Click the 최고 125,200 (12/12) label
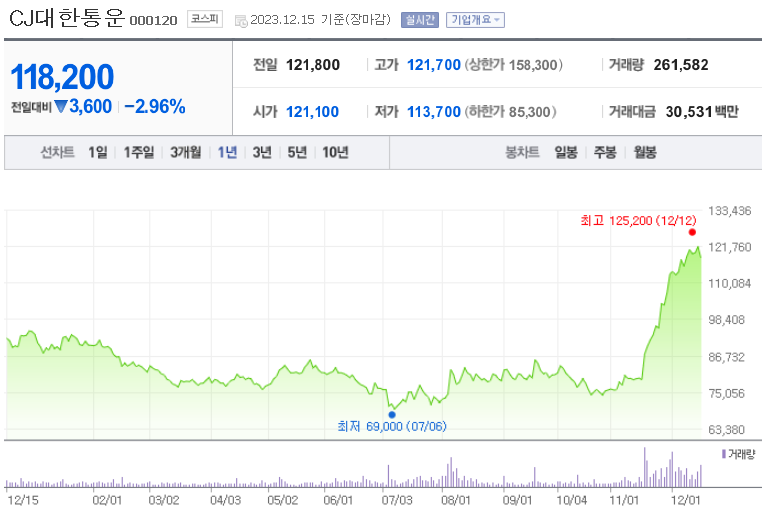The image size is (762, 520). pos(638,221)
